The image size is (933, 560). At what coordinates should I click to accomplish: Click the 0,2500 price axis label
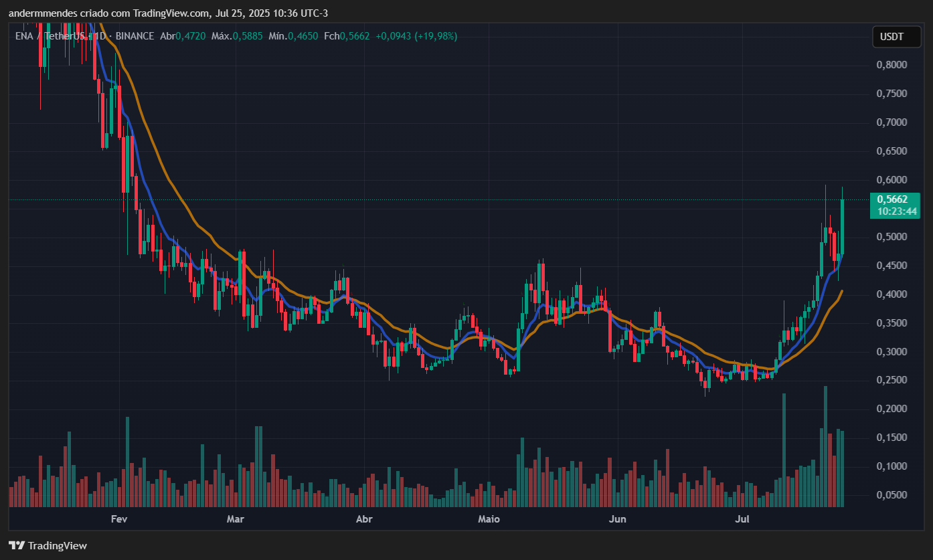[892, 380]
